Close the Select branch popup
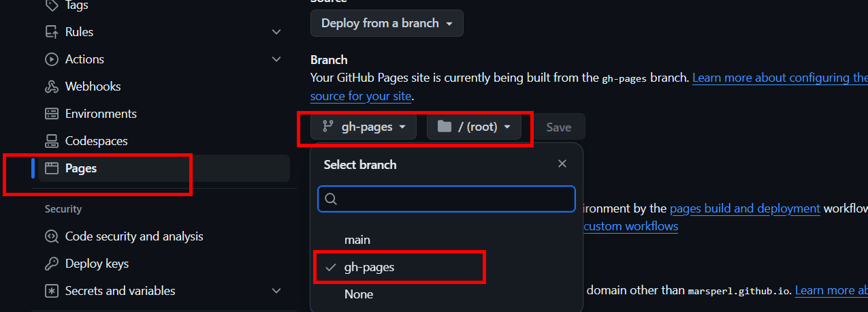Screen dimensions: 868x312 tap(562, 163)
